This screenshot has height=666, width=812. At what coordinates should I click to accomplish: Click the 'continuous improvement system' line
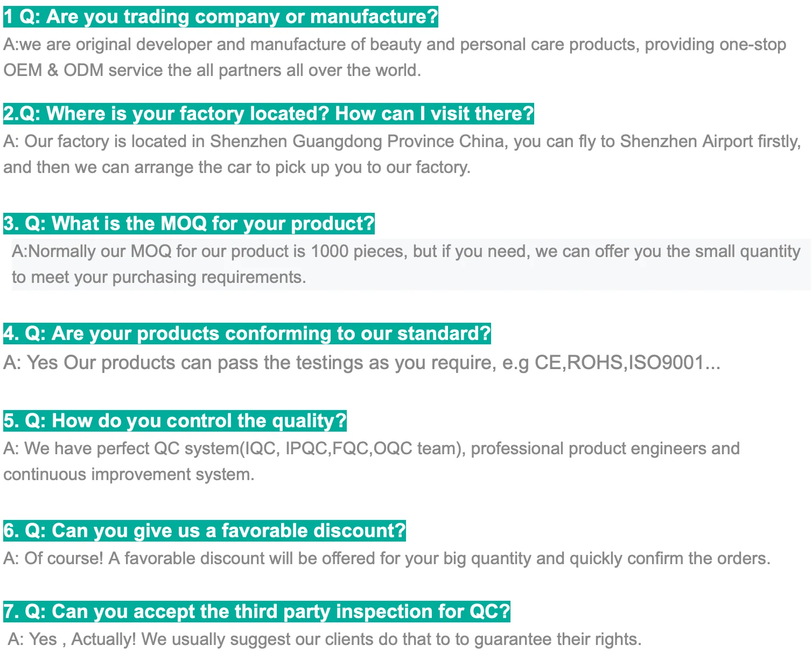129,474
